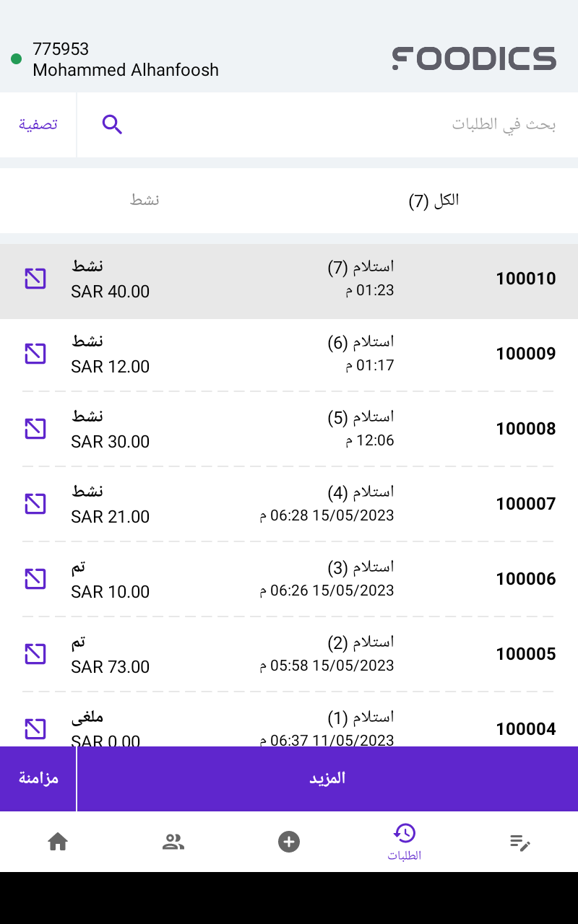
Task: Go to home screen icon
Action: (x=58, y=842)
